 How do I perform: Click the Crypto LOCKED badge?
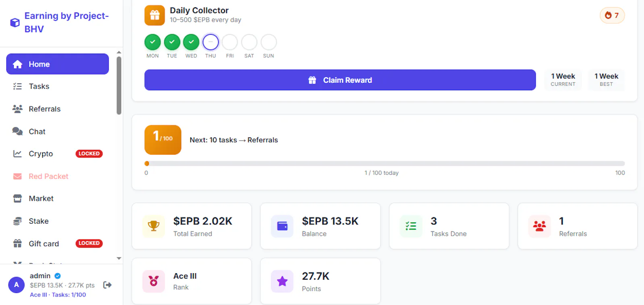coord(89,154)
